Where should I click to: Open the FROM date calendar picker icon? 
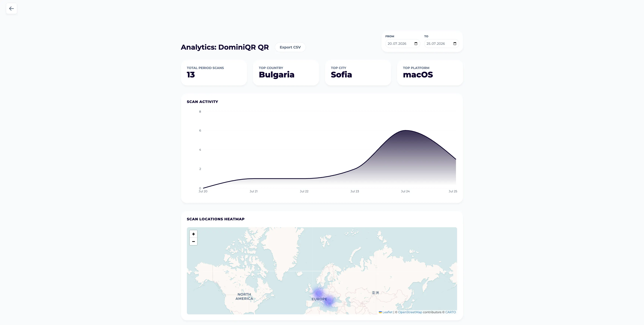coord(416,44)
